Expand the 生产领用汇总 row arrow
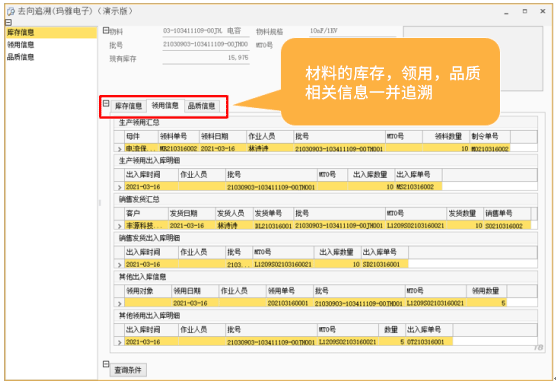The width and height of the screenshot is (556, 384). click(x=119, y=149)
